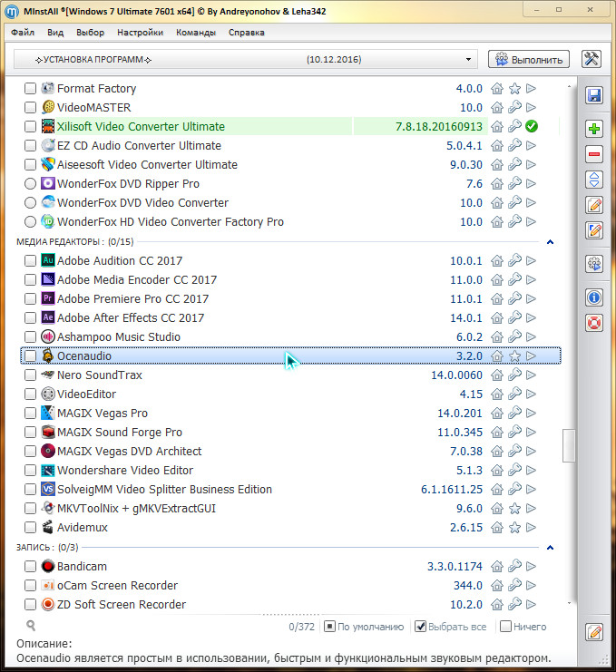Click the scrollbar down arrow
Screen dimensions: 616x672
tap(569, 603)
